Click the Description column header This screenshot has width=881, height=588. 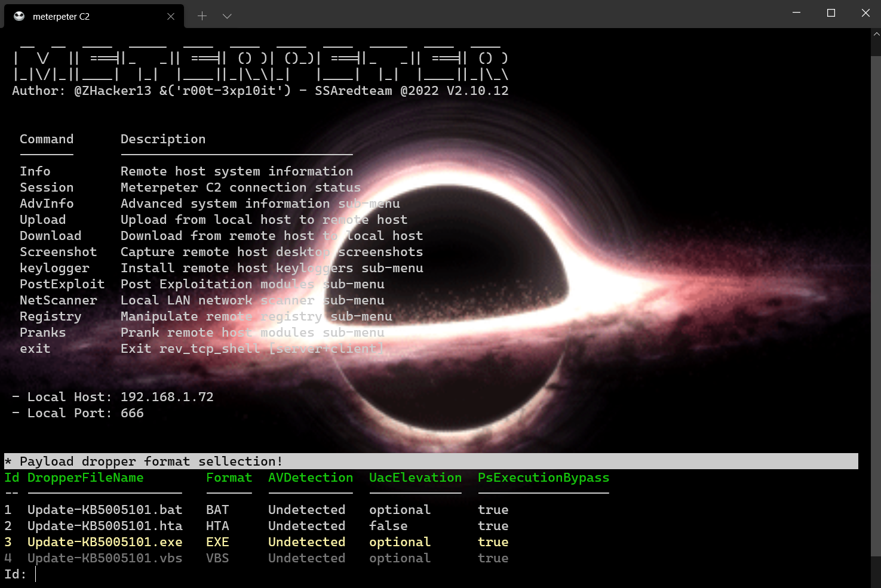[163, 139]
